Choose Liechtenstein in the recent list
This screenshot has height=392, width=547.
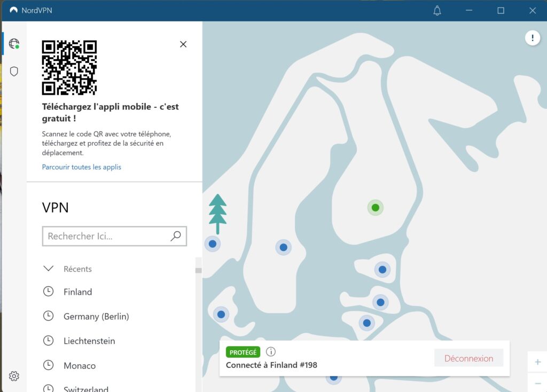89,341
